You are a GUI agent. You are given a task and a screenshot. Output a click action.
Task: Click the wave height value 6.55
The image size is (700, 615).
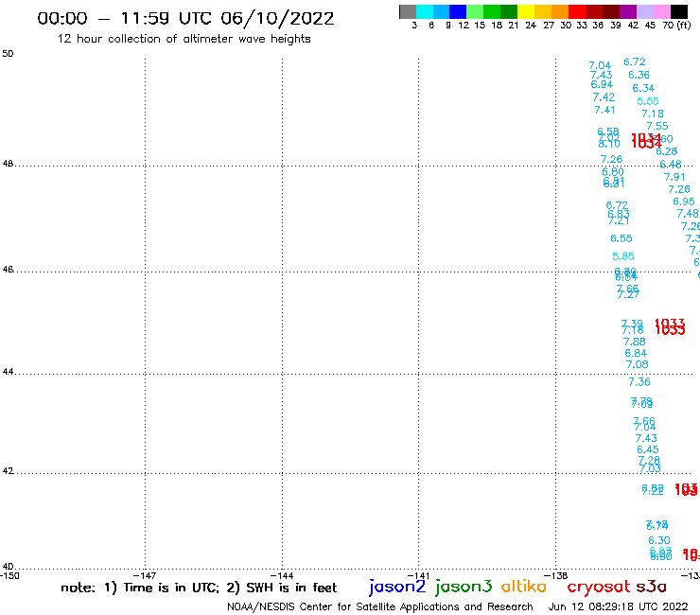(621, 239)
